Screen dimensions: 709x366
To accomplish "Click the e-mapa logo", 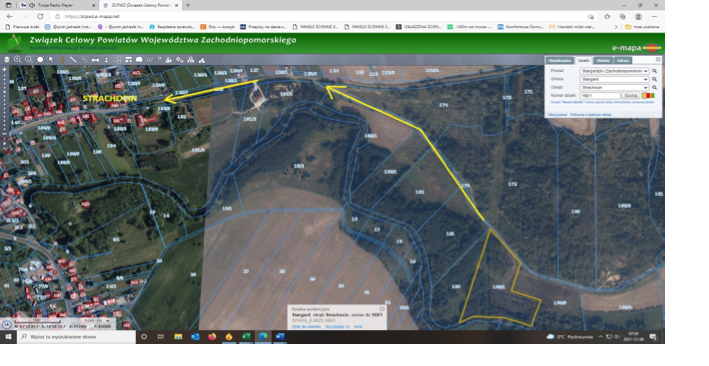I will click(x=637, y=48).
